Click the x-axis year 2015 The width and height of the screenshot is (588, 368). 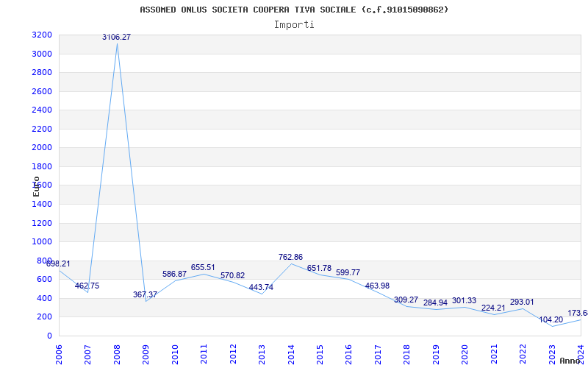click(x=320, y=355)
